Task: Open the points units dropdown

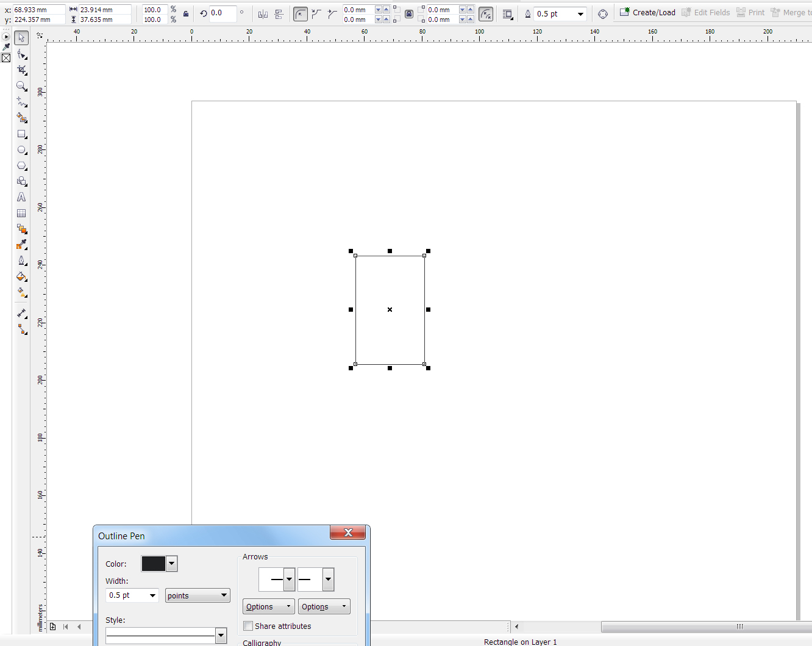Action: tap(198, 595)
